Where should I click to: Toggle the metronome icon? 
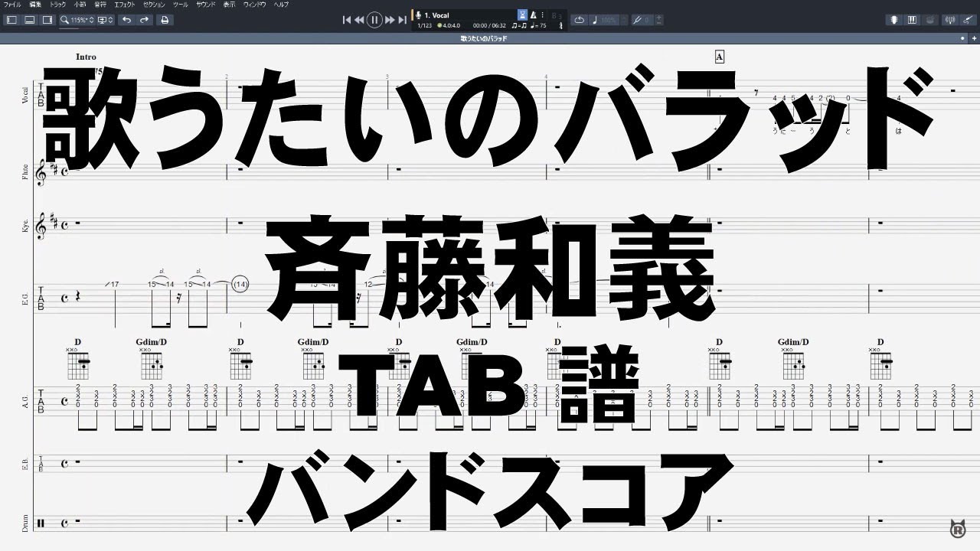point(534,15)
